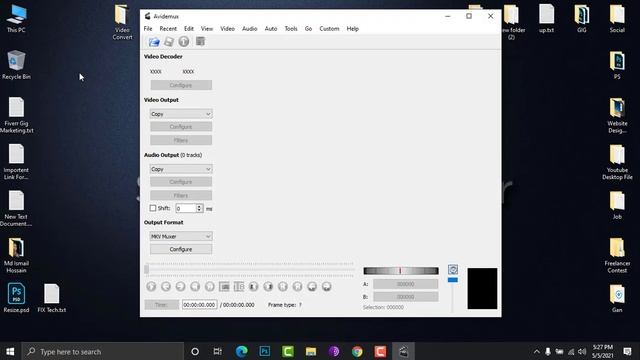Click the timeline seek slider handle

coord(147,269)
